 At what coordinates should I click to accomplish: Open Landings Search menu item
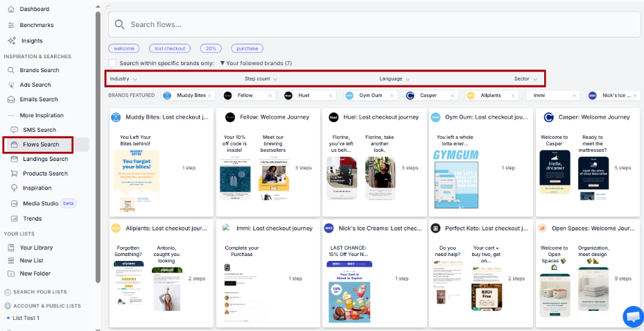click(45, 159)
